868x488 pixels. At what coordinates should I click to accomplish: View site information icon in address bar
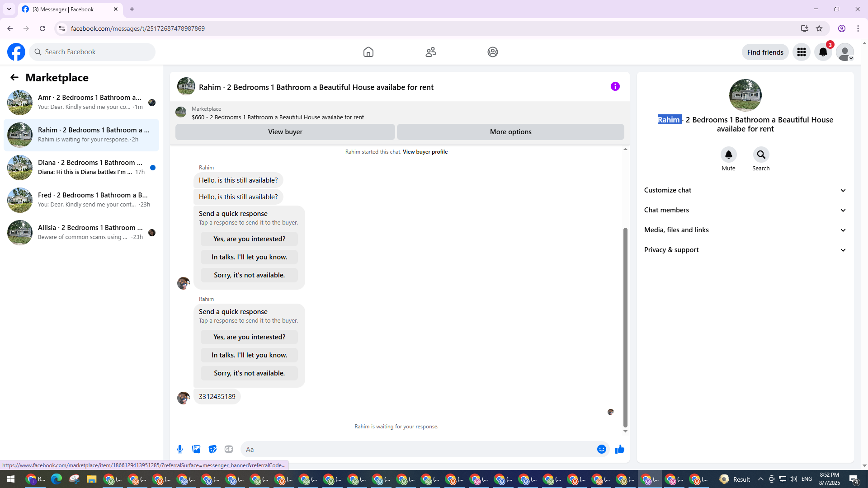pos(62,28)
